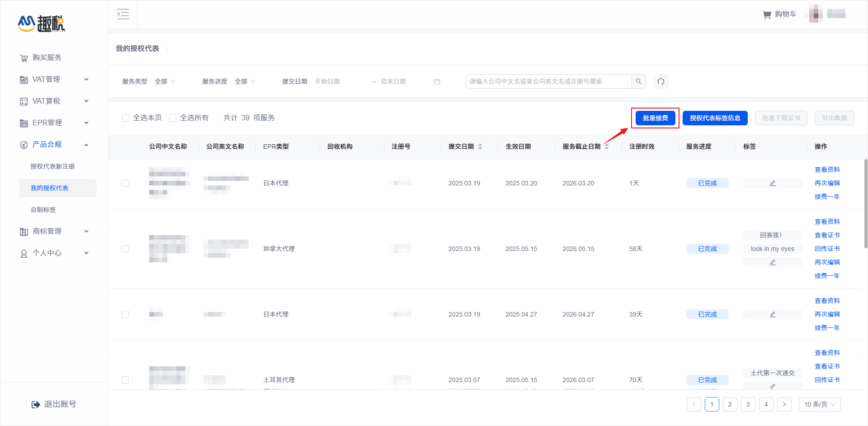The height and width of the screenshot is (426, 868).
Task: Open the 服务进度 dropdown
Action: click(x=244, y=81)
